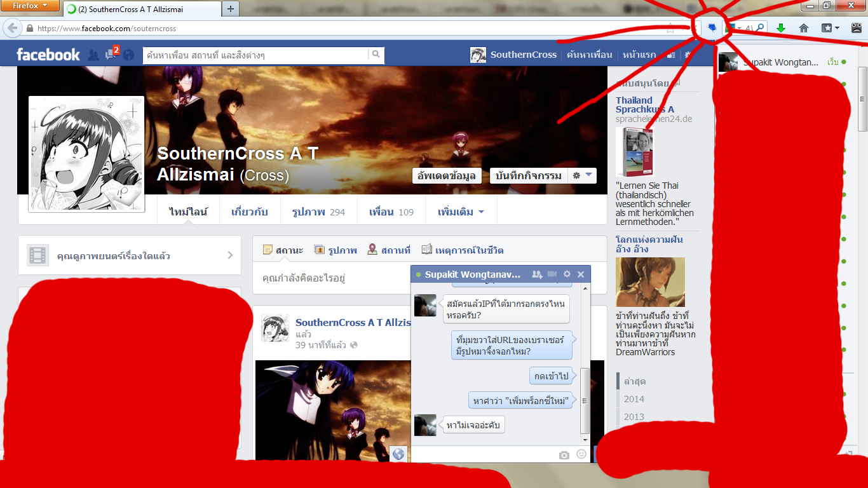This screenshot has width=868, height=488.
Task: Click the profile picture thumbnail
Action: (x=86, y=154)
